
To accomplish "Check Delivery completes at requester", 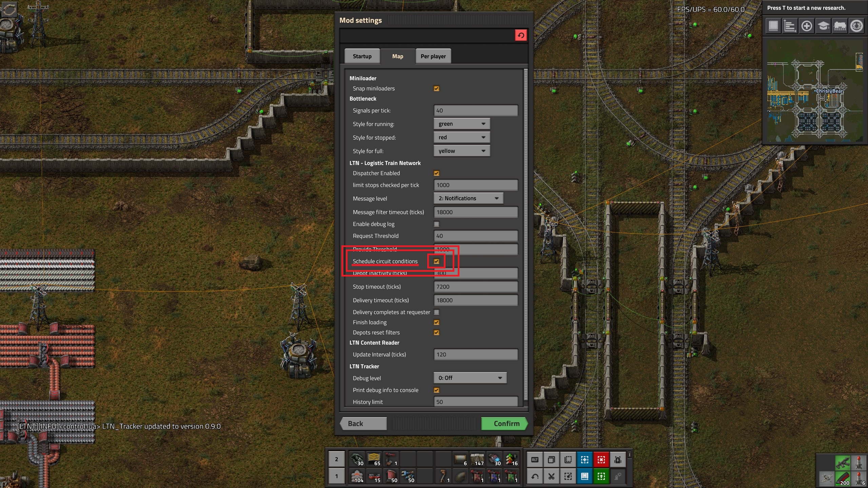I will tap(436, 312).
